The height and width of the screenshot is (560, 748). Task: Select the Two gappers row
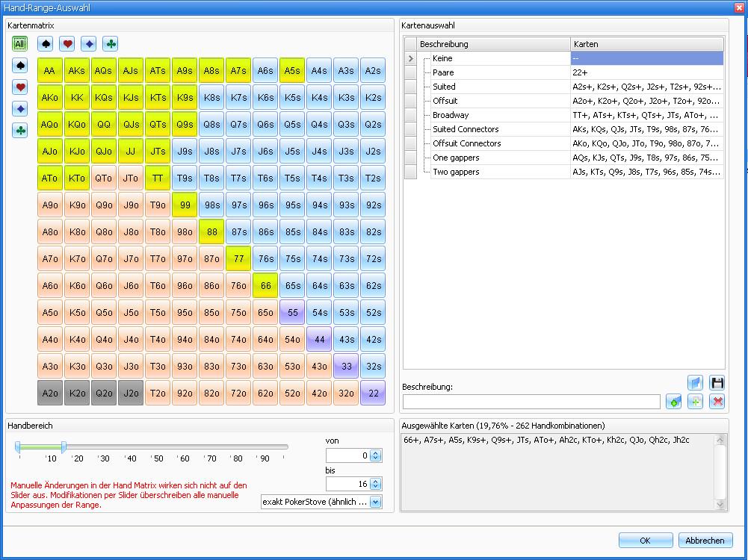coord(564,172)
